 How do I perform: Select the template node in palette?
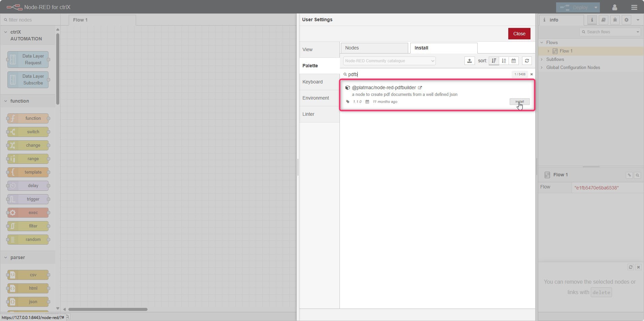coord(28,172)
